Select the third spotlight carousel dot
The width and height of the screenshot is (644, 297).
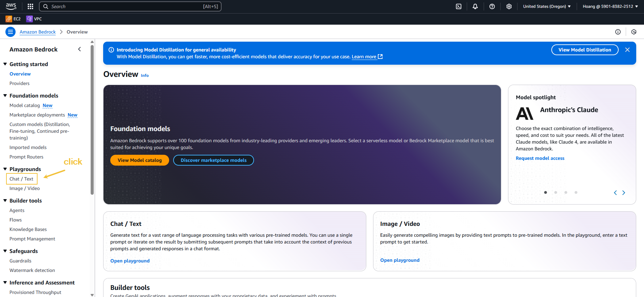click(566, 192)
